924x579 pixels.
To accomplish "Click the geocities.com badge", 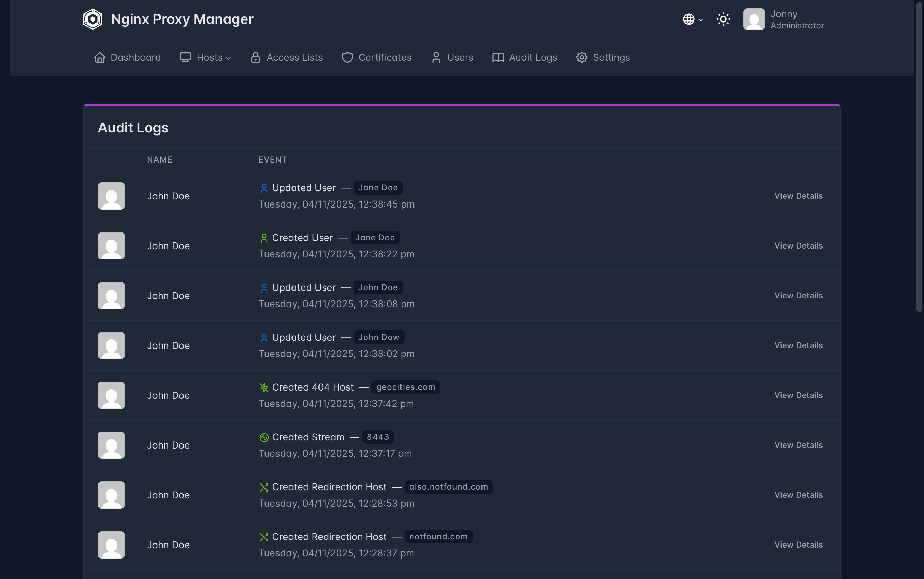I will tap(406, 387).
